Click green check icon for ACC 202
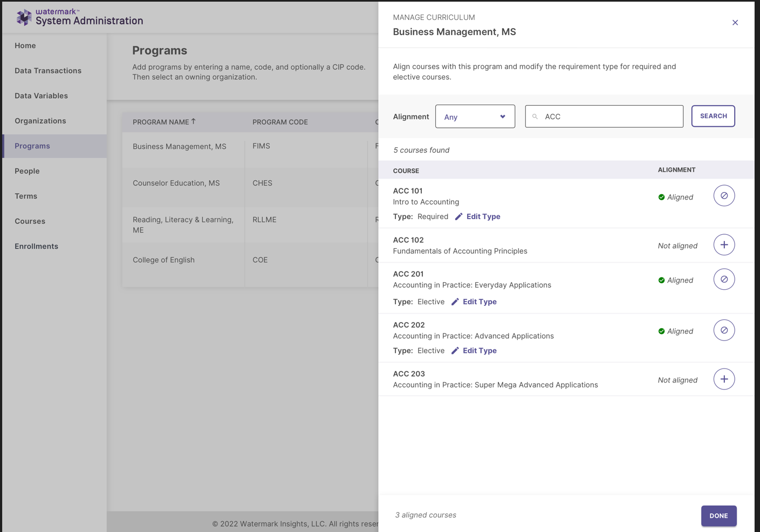760x532 pixels. (661, 331)
